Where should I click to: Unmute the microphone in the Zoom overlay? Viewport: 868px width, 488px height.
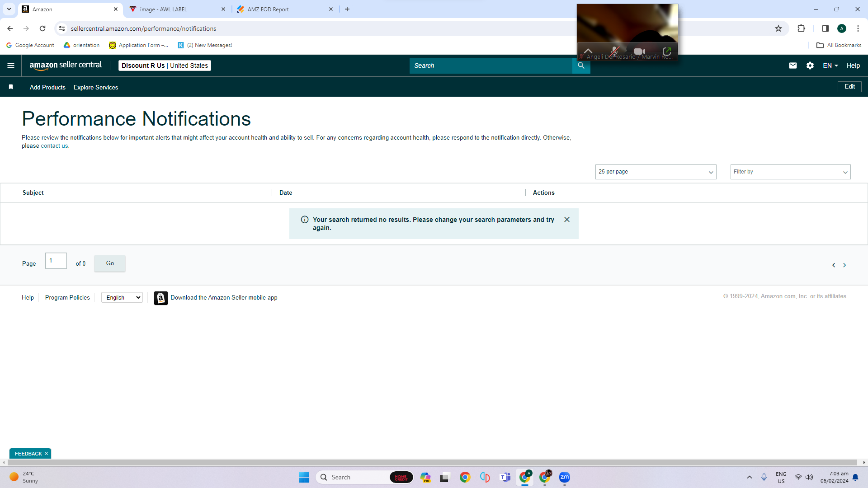point(614,51)
